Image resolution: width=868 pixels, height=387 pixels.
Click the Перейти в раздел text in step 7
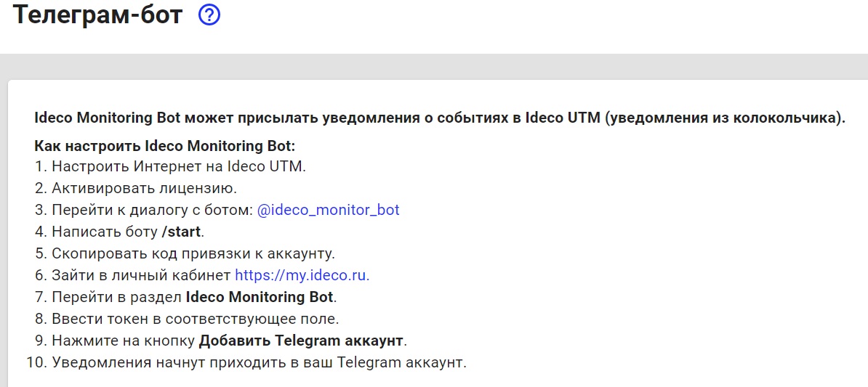[x=116, y=296]
